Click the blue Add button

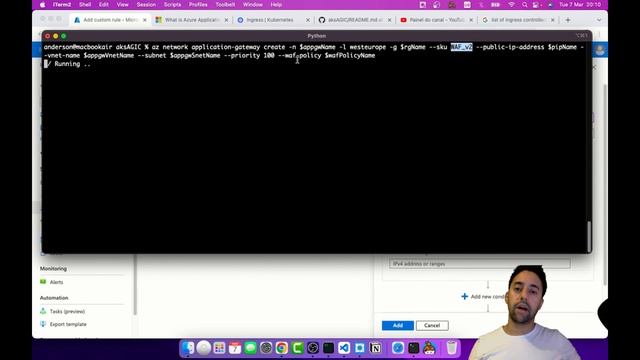(398, 325)
